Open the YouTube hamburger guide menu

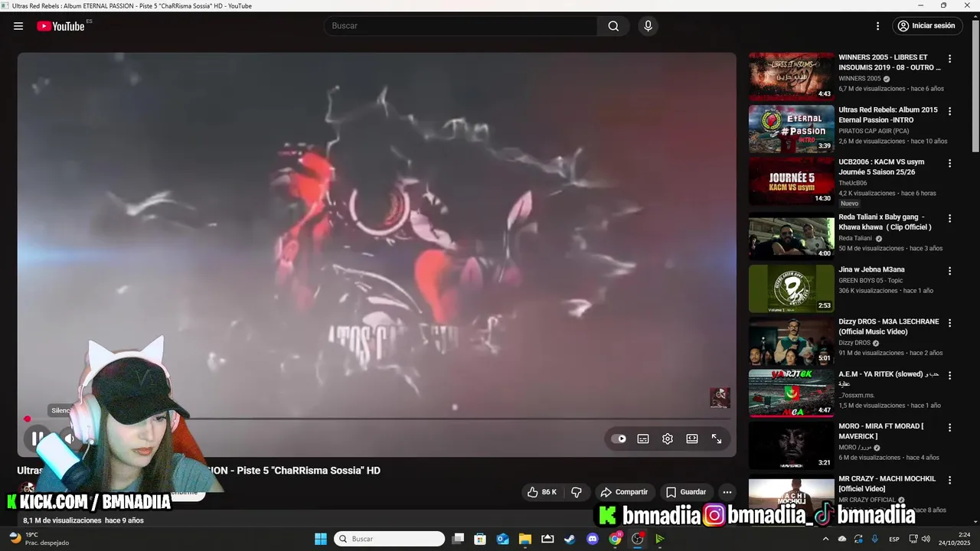pyautogui.click(x=18, y=26)
